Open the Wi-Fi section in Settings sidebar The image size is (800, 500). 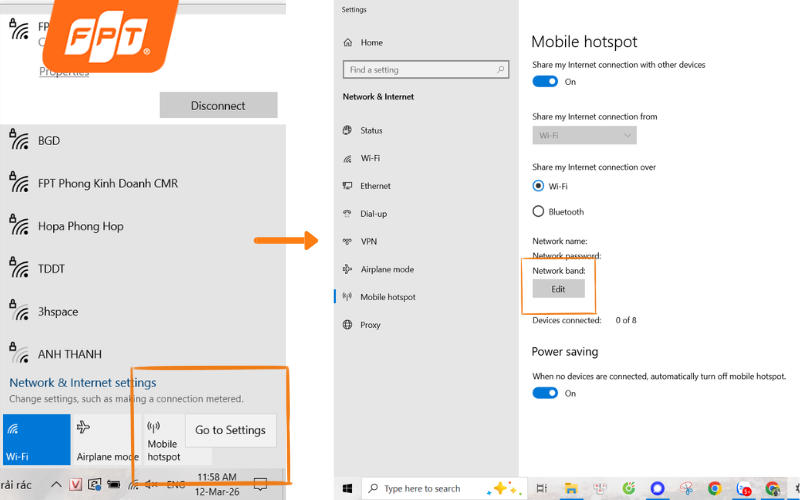(x=370, y=158)
